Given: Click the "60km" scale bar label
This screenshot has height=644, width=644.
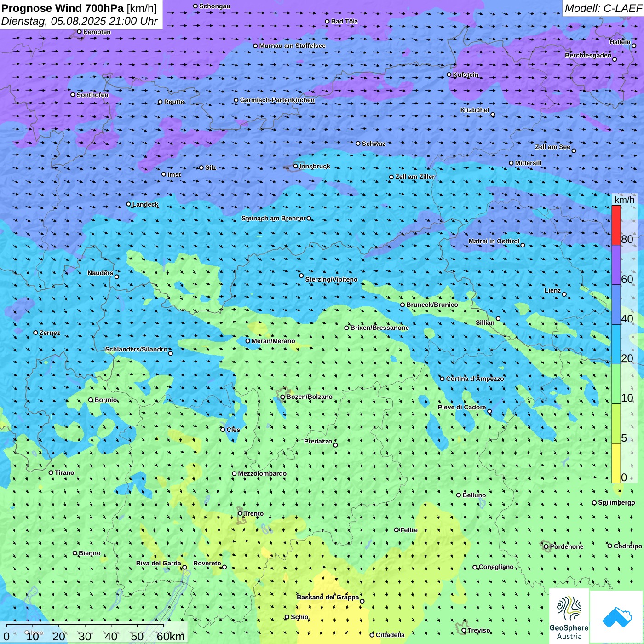Looking at the screenshot, I should tap(171, 636).
